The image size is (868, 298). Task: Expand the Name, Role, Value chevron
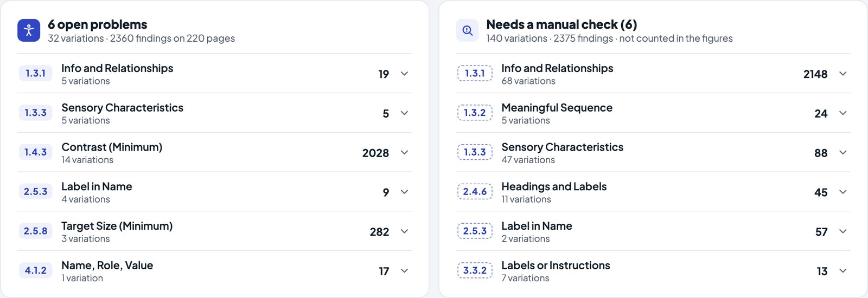404,271
